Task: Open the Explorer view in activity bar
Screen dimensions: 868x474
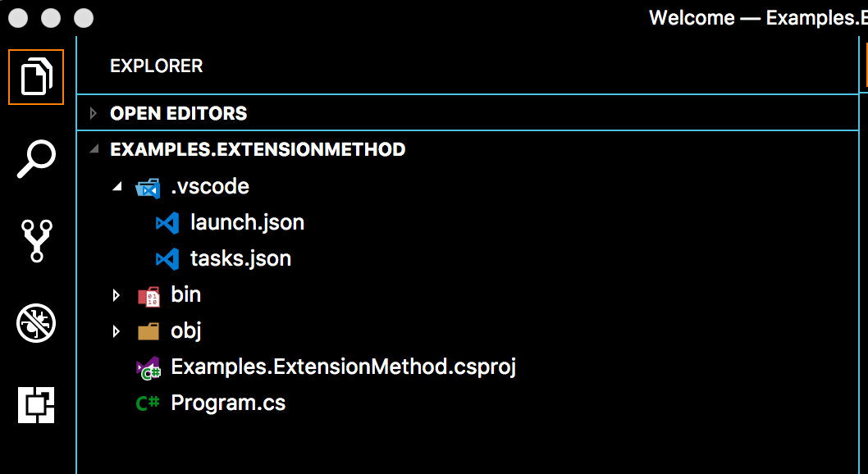Action: click(36, 77)
